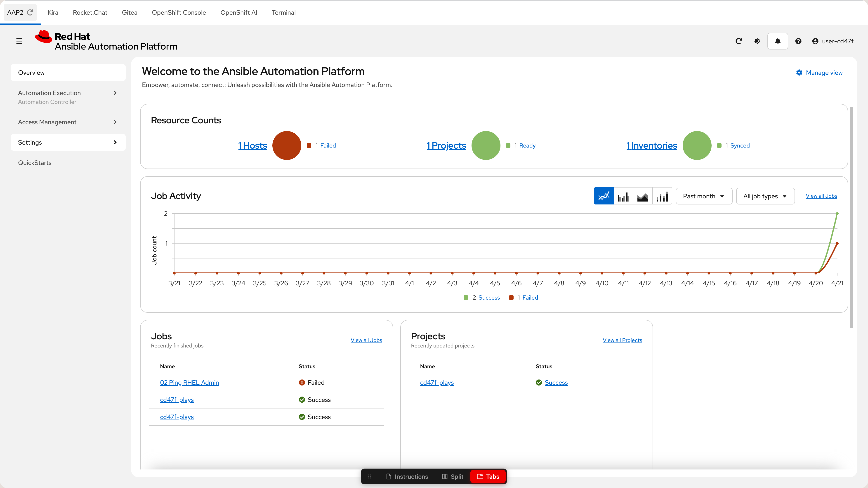Click the Manage view gear icon

point(799,73)
